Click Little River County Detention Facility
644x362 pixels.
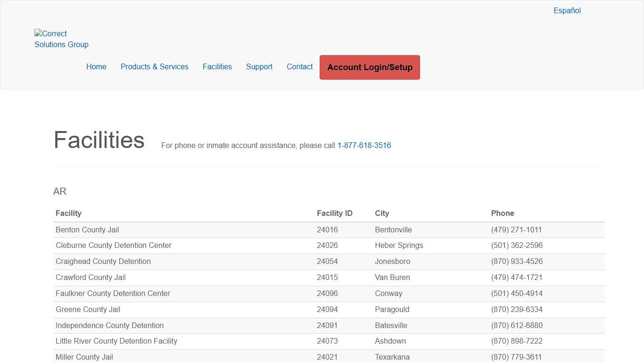coord(116,341)
